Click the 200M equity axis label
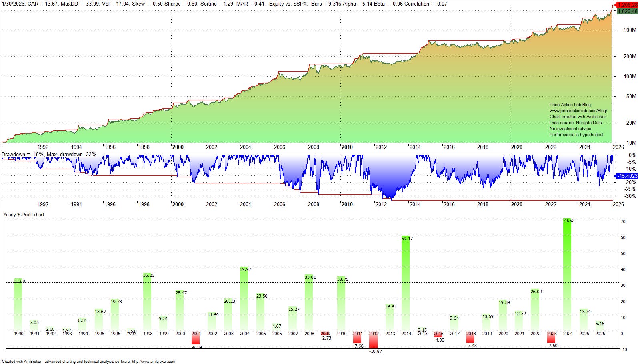 click(x=630, y=56)
